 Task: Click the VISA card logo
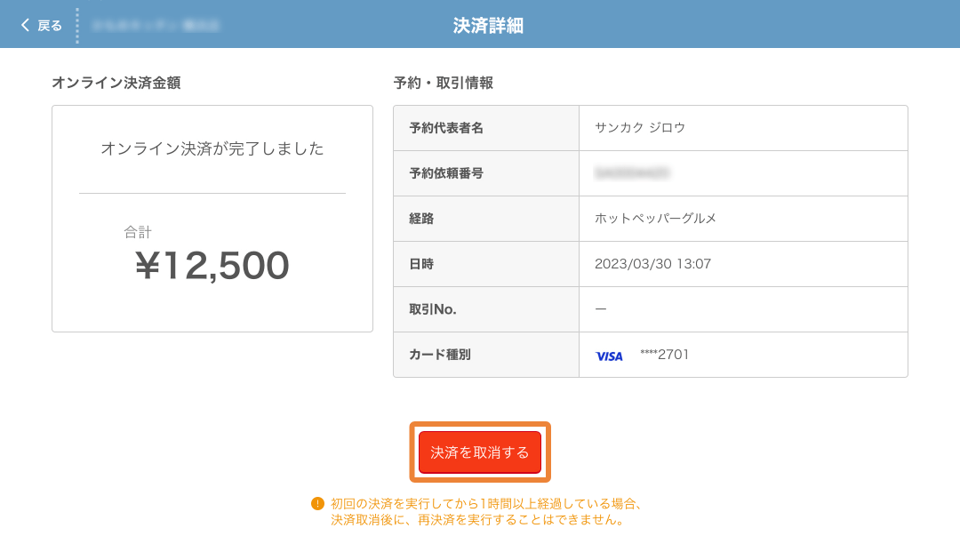click(x=609, y=356)
